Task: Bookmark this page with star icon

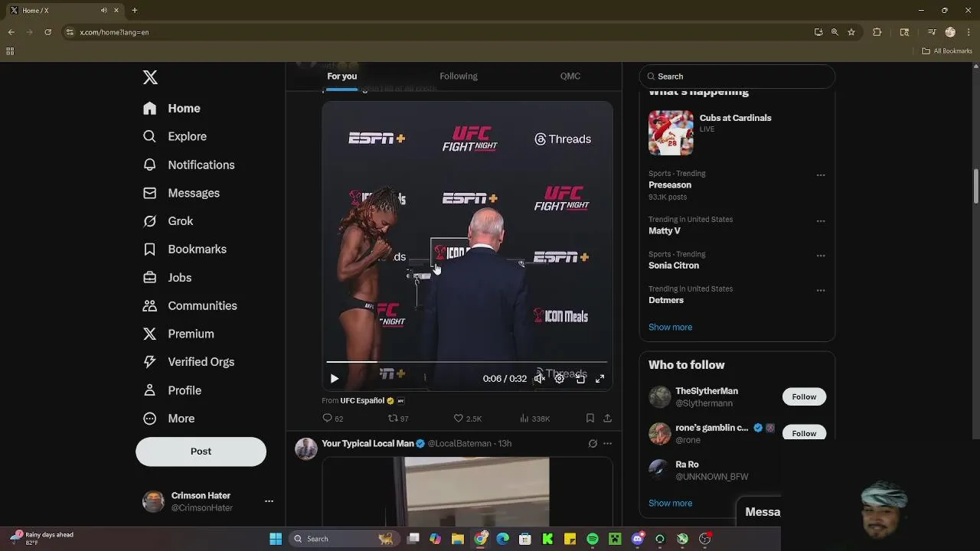Action: pyautogui.click(x=851, y=32)
